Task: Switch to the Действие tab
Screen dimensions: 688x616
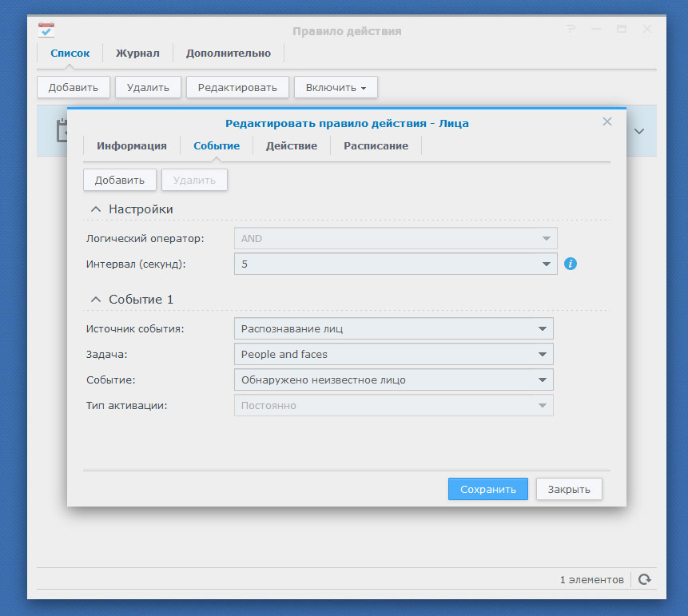Action: tap(292, 146)
